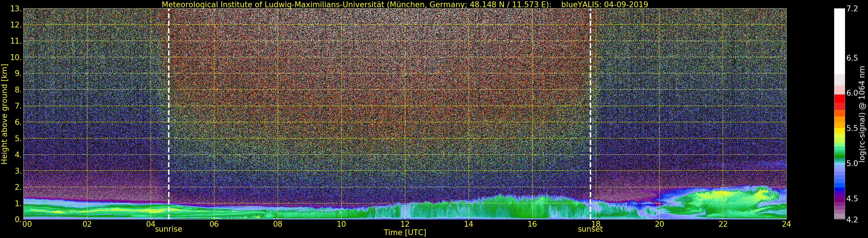Click the '14' time axis tick label
This screenshot has width=868, height=238.
(x=468, y=224)
